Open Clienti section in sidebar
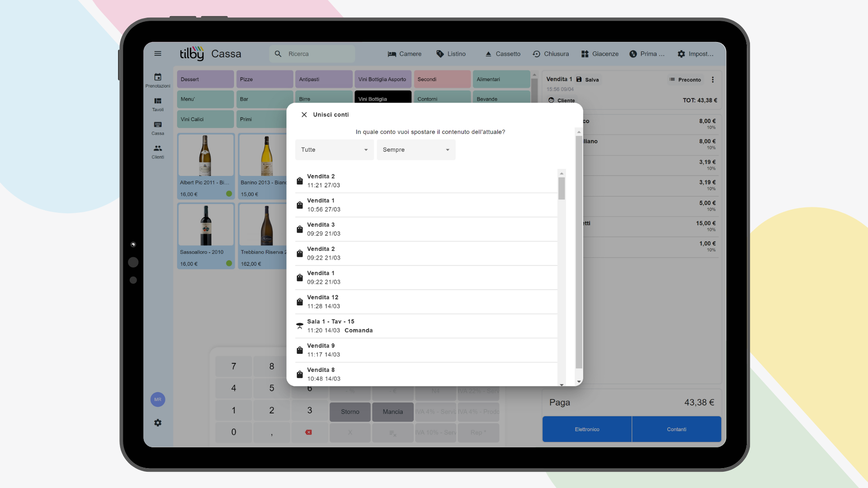Viewport: 868px width, 488px height. [158, 152]
